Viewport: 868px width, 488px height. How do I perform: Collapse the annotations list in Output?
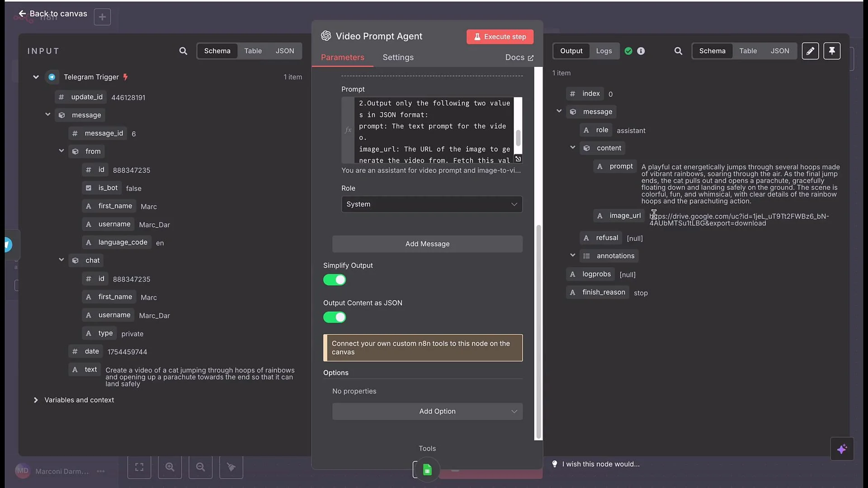click(x=572, y=255)
